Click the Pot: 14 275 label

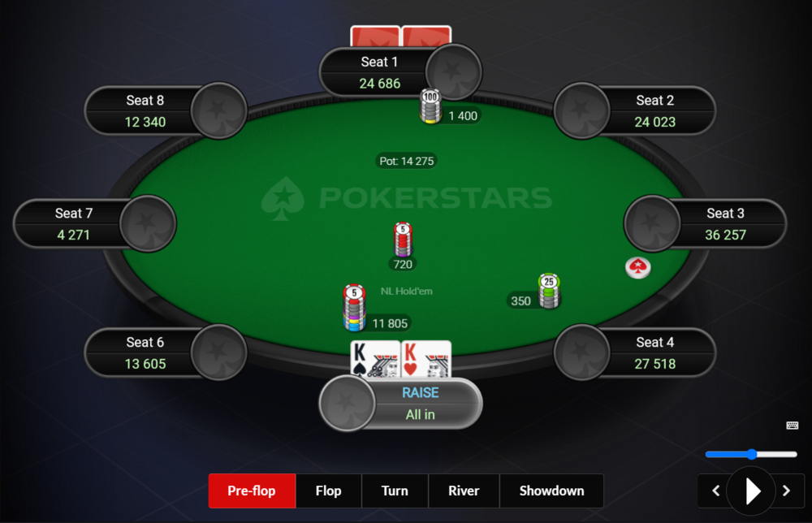tap(407, 161)
